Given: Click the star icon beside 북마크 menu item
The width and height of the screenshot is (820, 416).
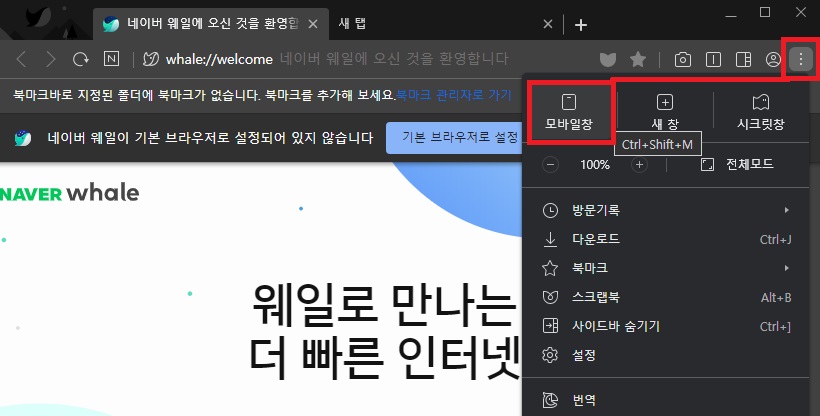Looking at the screenshot, I should (x=550, y=268).
